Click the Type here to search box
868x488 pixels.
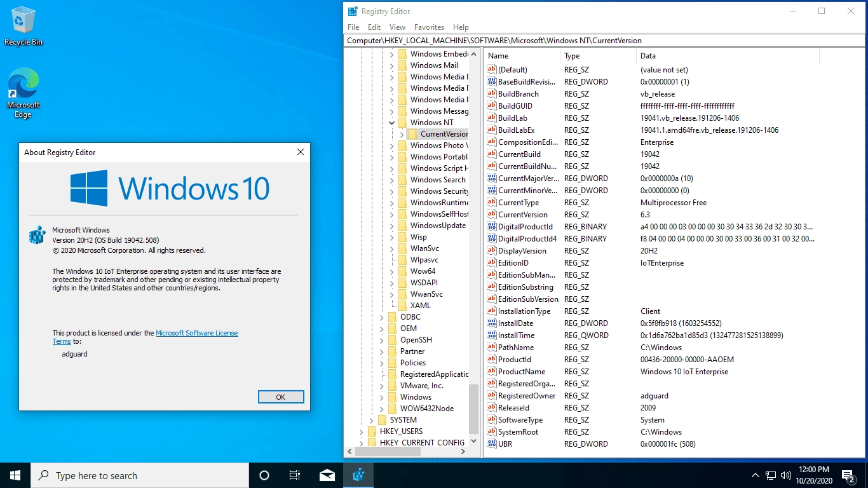click(140, 475)
